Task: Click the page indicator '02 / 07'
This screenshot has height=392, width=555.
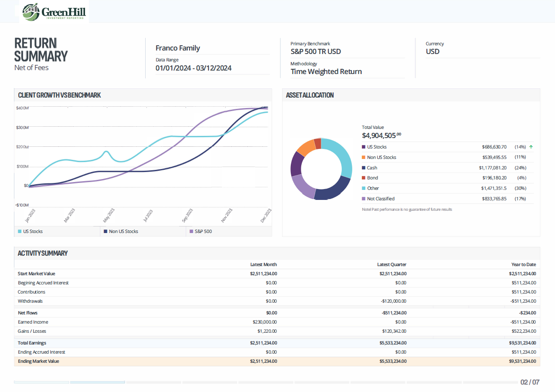Action: 530,382
